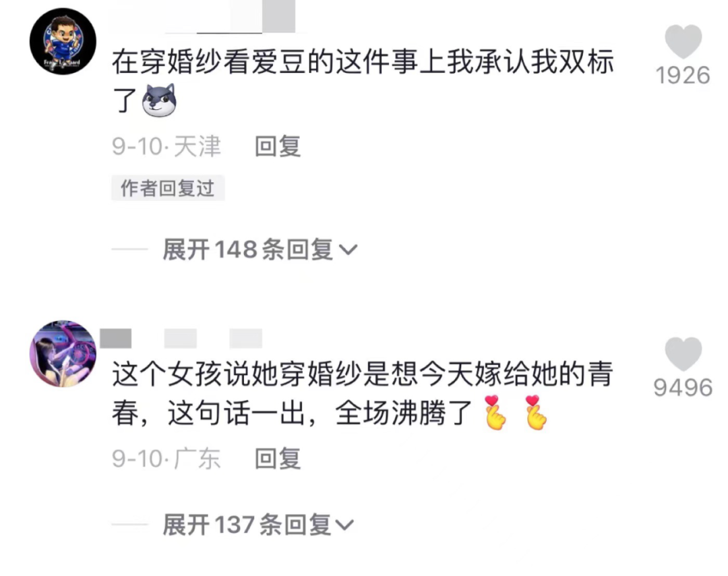728x576 pixels.
Task: Click the 9-10·广东 timestamp
Action: click(166, 459)
